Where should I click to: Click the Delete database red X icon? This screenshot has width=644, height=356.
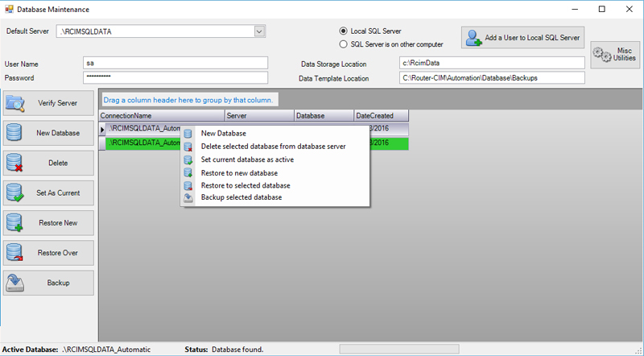pyautogui.click(x=16, y=163)
